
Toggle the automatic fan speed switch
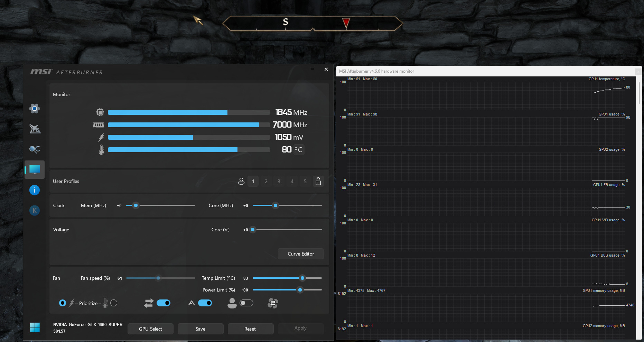click(x=205, y=303)
